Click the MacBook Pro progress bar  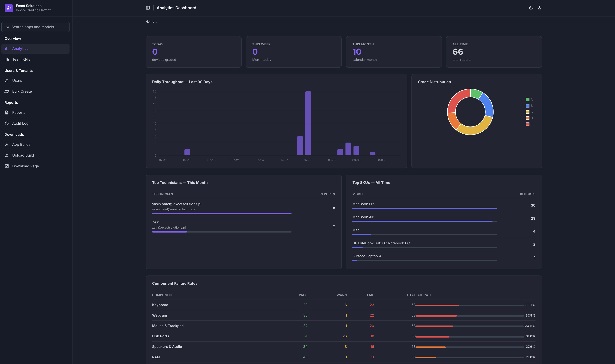pos(425,208)
